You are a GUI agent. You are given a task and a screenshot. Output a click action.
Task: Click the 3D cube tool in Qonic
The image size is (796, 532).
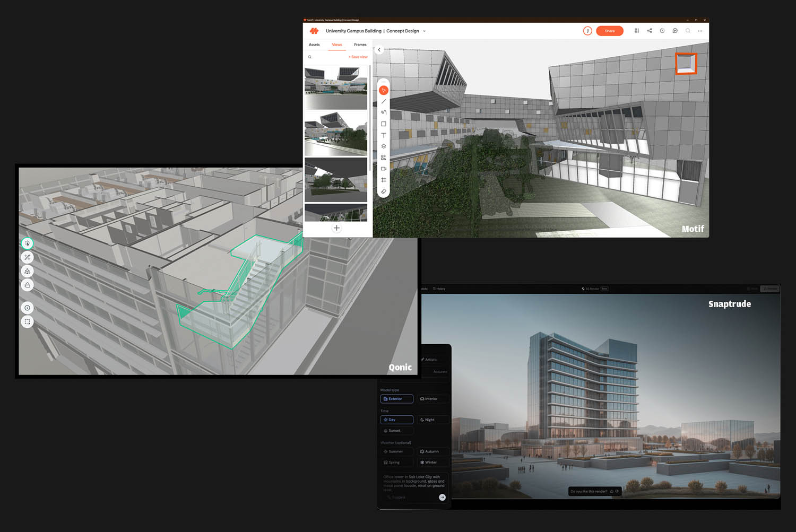tap(27, 271)
